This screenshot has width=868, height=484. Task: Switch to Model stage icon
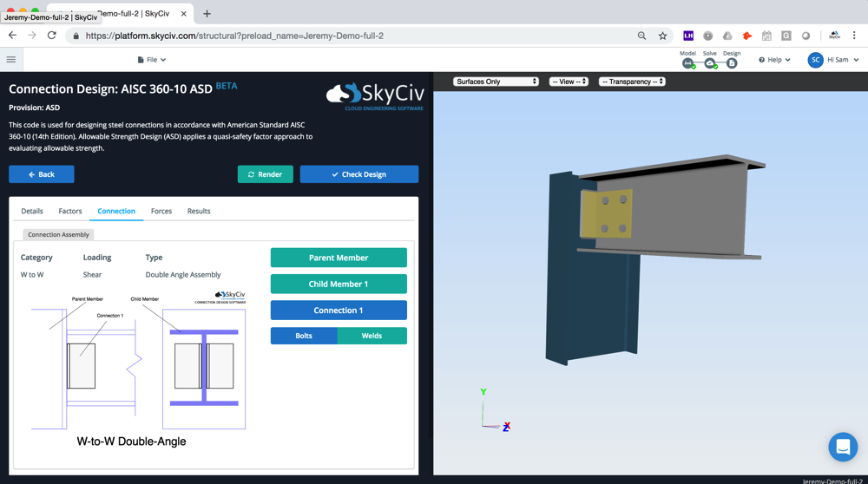pos(688,63)
